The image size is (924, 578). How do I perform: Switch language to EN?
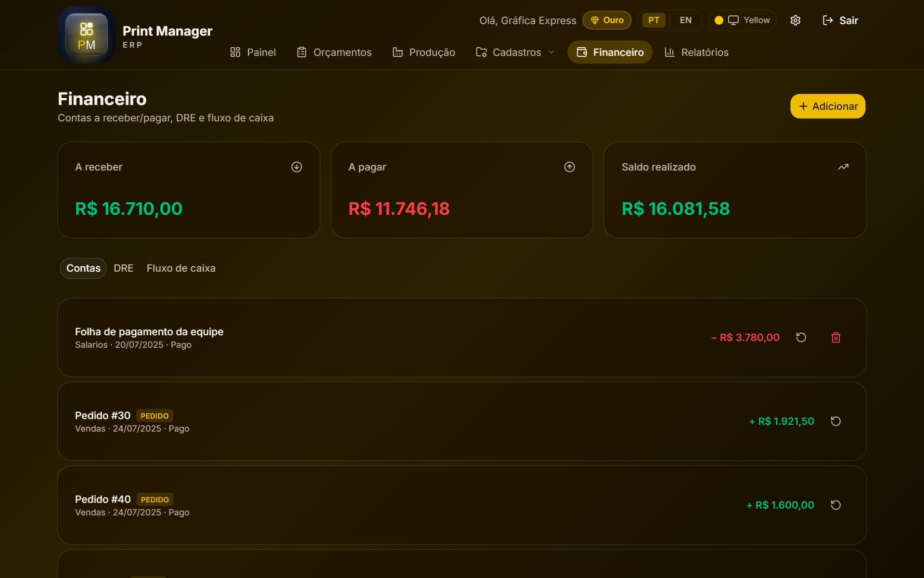point(685,20)
